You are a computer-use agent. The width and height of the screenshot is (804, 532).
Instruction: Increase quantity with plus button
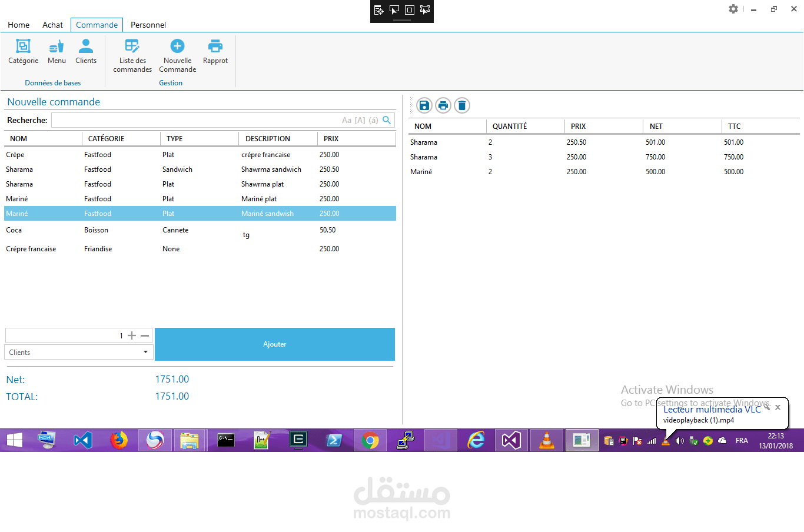click(132, 335)
